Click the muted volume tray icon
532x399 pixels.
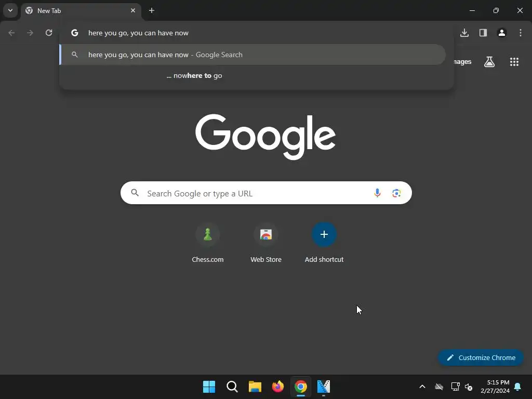tap(469, 387)
